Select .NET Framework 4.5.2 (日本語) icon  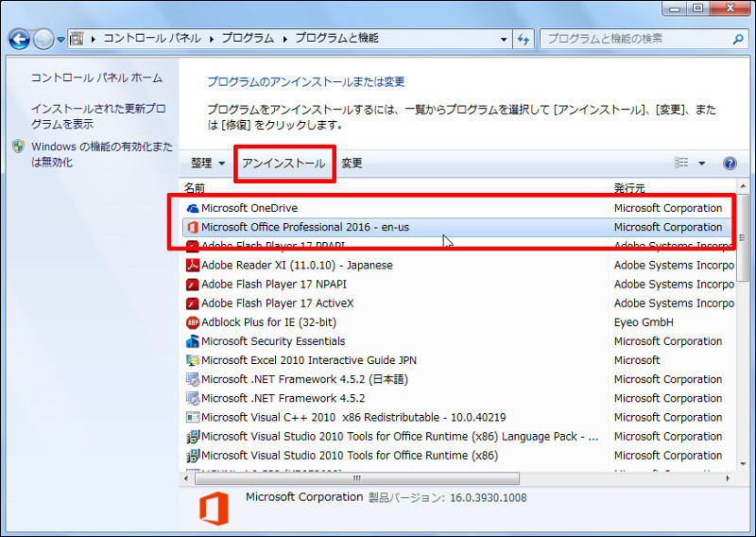point(193,379)
